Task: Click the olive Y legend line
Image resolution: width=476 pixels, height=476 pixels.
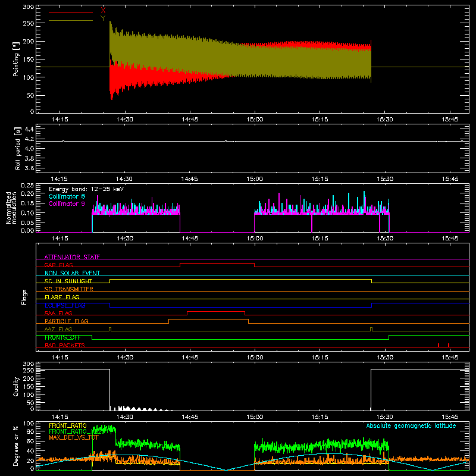Action: tap(71, 20)
